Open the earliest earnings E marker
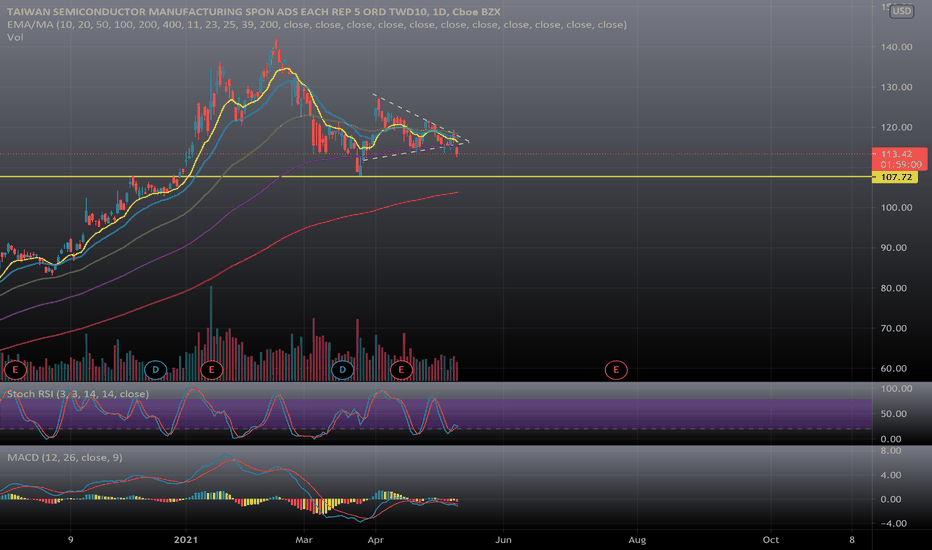932x550 pixels. pyautogui.click(x=15, y=370)
